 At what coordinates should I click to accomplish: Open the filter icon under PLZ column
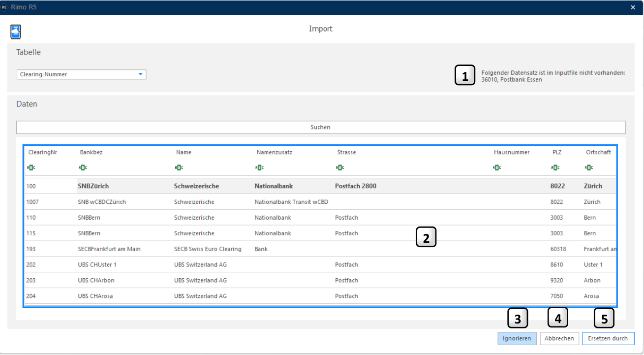555,167
